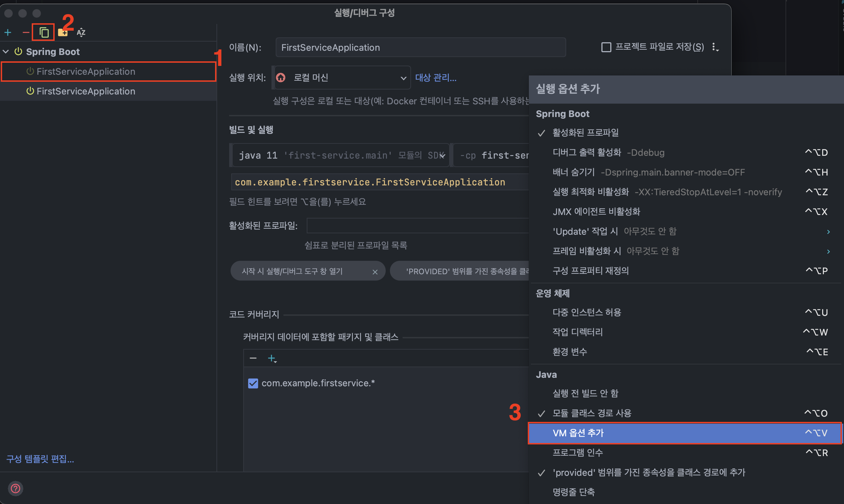Screen dimensions: 844x504
Task: Toggle the 모듈 클래스 경로 사용 option
Action: click(x=592, y=413)
